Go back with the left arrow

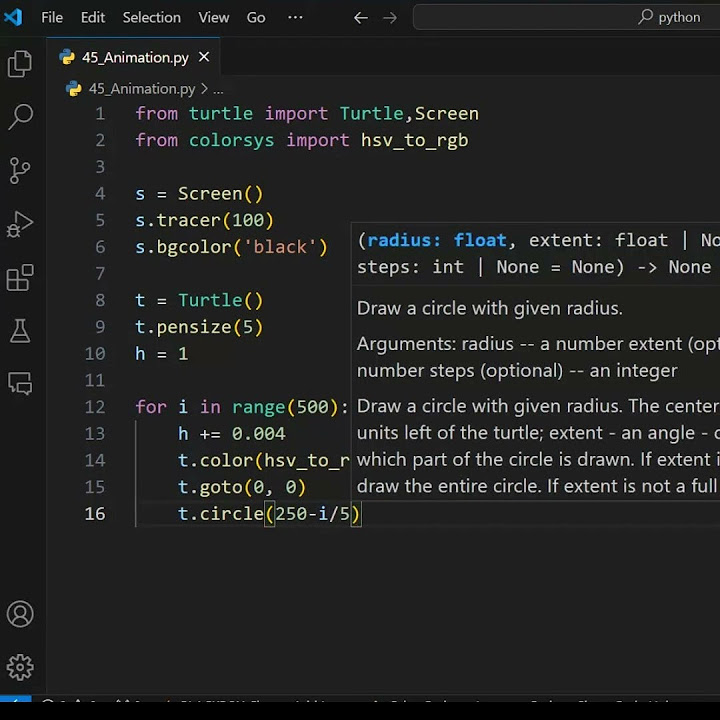(x=360, y=18)
